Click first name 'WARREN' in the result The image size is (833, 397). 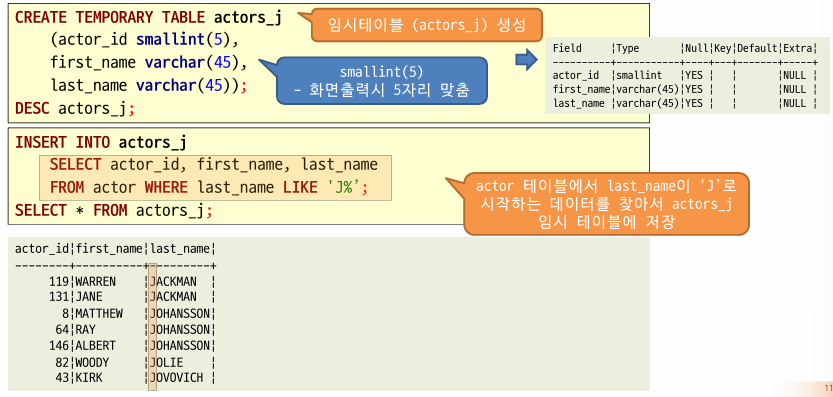coord(96,281)
